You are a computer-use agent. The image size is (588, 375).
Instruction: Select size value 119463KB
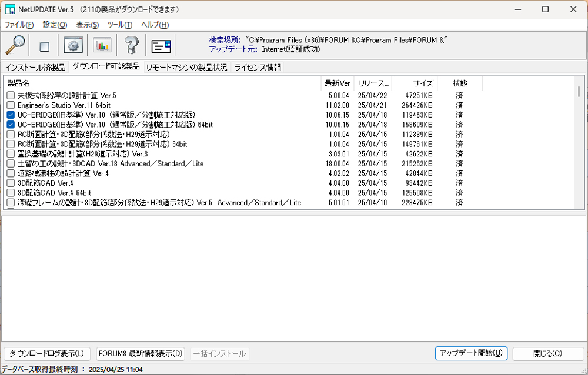(417, 115)
